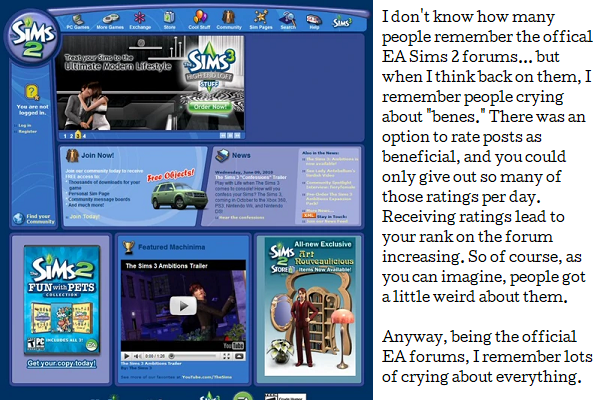Click the Sims 2 Fun with Pets box art
This screenshot has width=600, height=400.
click(62, 299)
